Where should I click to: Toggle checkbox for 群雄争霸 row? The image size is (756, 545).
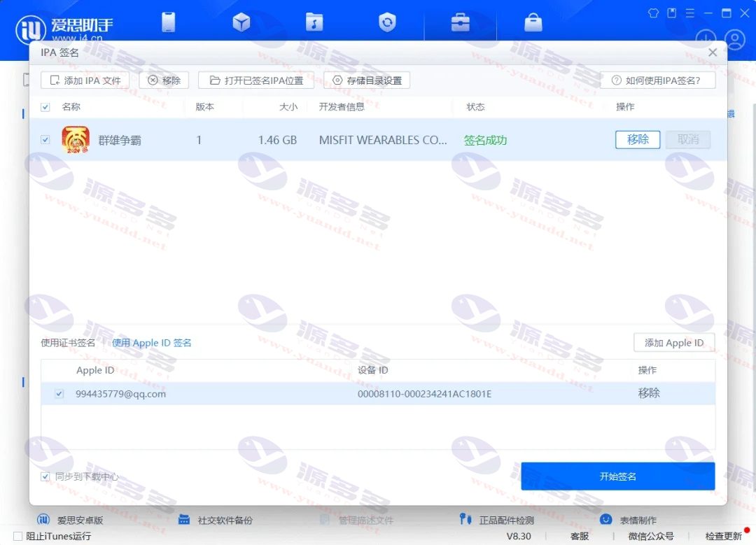pyautogui.click(x=45, y=140)
